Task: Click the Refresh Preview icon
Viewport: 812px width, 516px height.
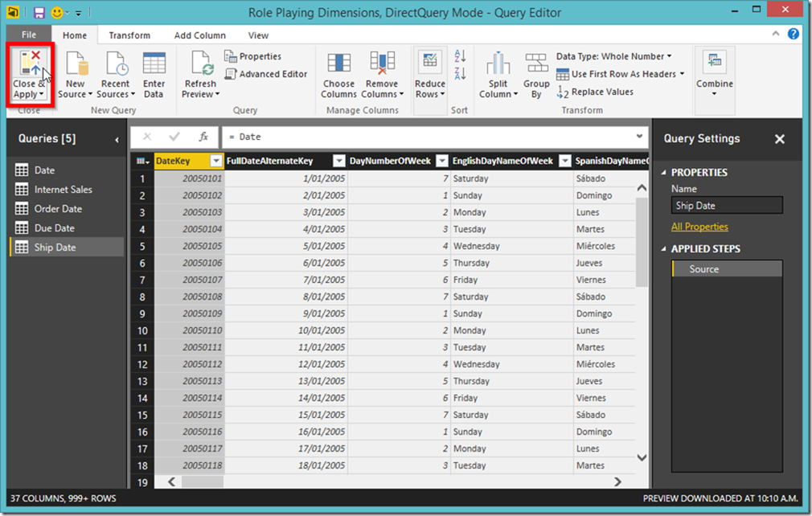Action: pos(202,63)
